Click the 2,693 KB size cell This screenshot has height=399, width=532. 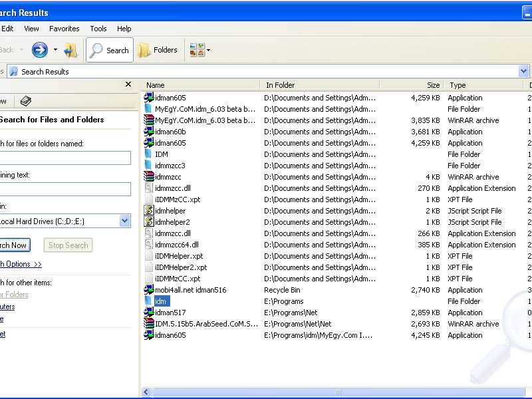(x=426, y=324)
